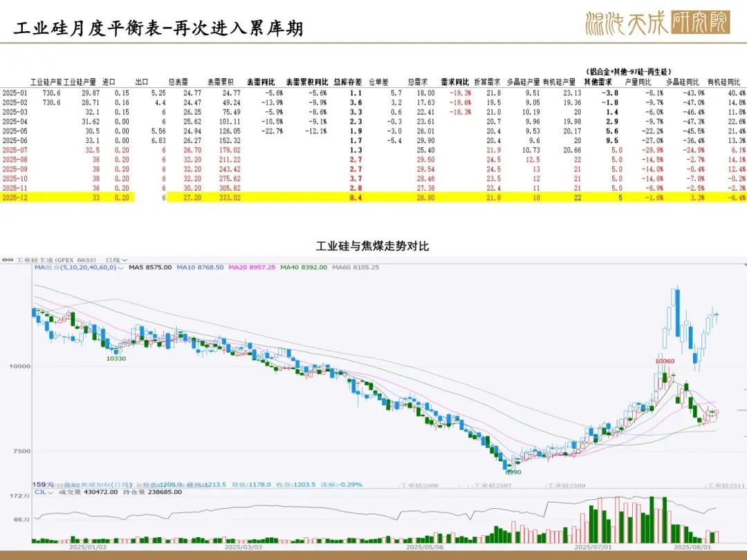Click the 7500 price axis label

(22, 451)
